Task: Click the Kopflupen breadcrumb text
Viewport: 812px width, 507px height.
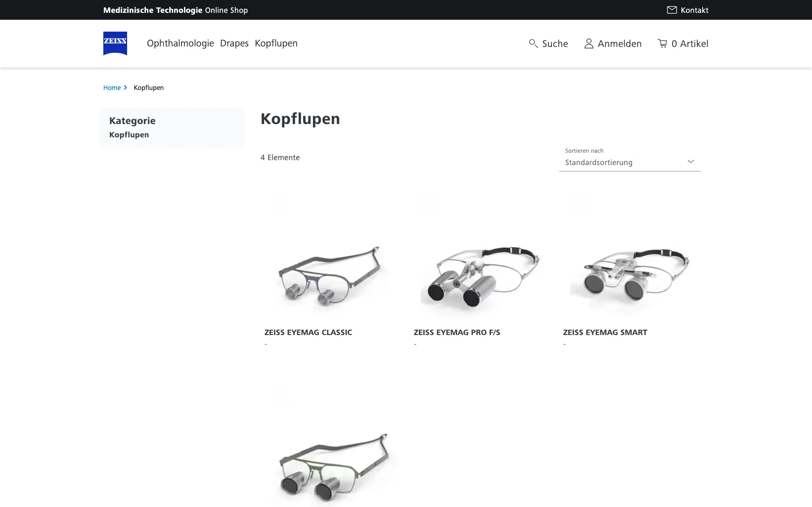Action: [148, 87]
